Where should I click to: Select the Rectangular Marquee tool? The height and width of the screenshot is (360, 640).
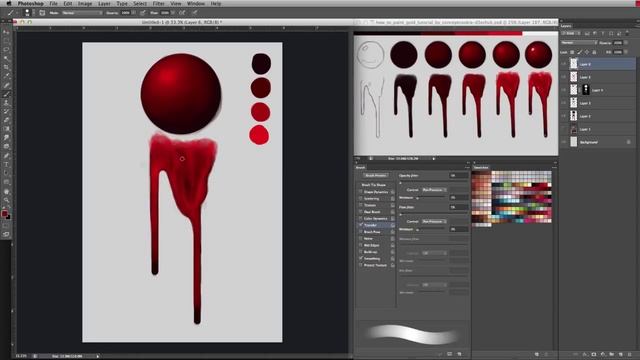pos(6,41)
